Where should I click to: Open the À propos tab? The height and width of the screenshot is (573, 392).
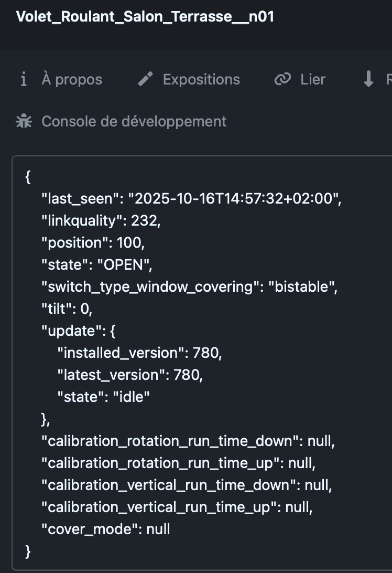tap(72, 80)
